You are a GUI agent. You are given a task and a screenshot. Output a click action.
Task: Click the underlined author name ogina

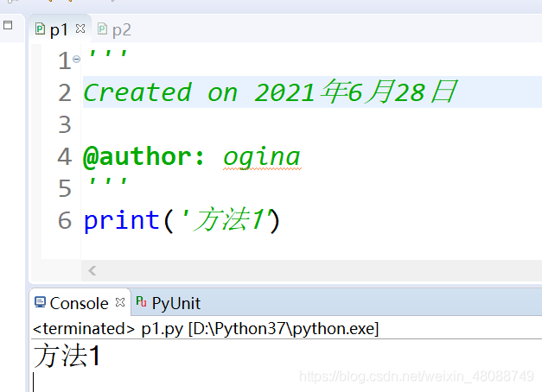point(261,156)
